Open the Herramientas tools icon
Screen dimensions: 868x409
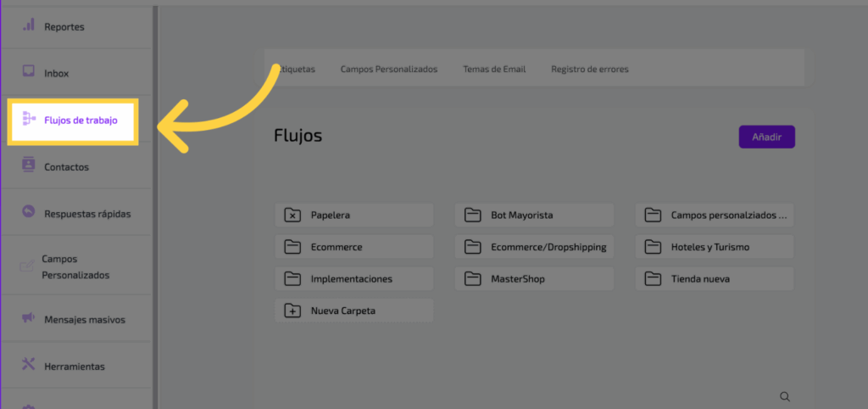[28, 365]
